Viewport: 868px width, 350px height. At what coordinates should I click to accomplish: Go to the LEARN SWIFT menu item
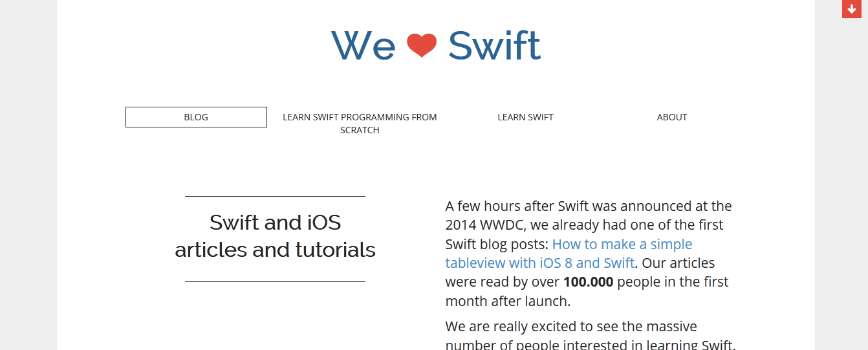[525, 117]
